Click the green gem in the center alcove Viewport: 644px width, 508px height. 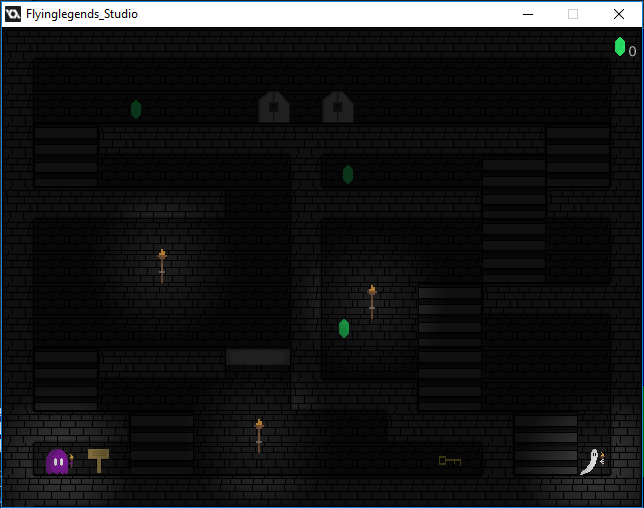pyautogui.click(x=348, y=175)
